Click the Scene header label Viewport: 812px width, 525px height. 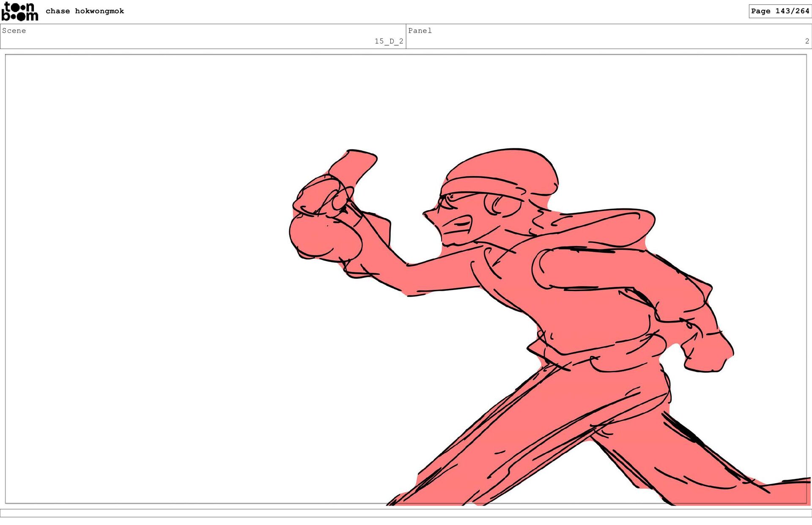click(14, 30)
